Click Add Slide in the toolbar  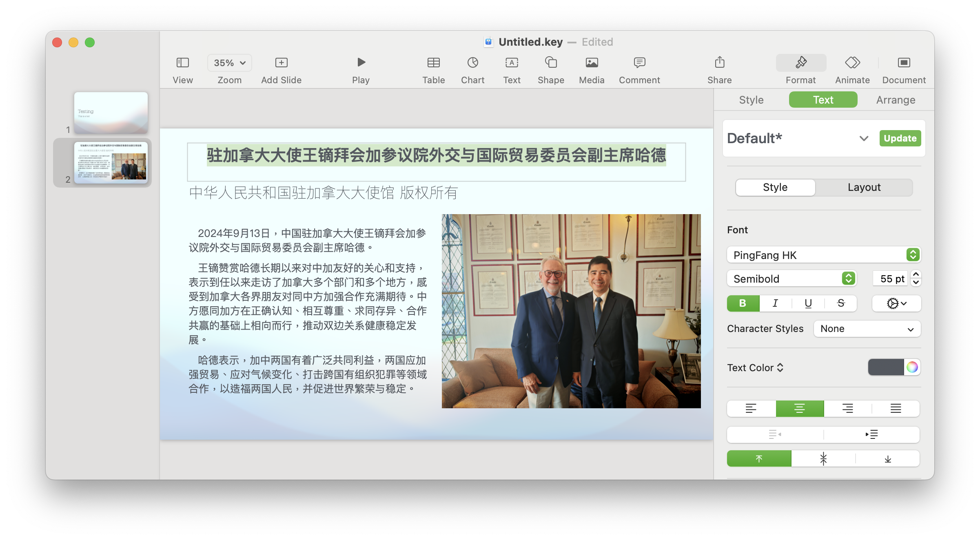(281, 62)
